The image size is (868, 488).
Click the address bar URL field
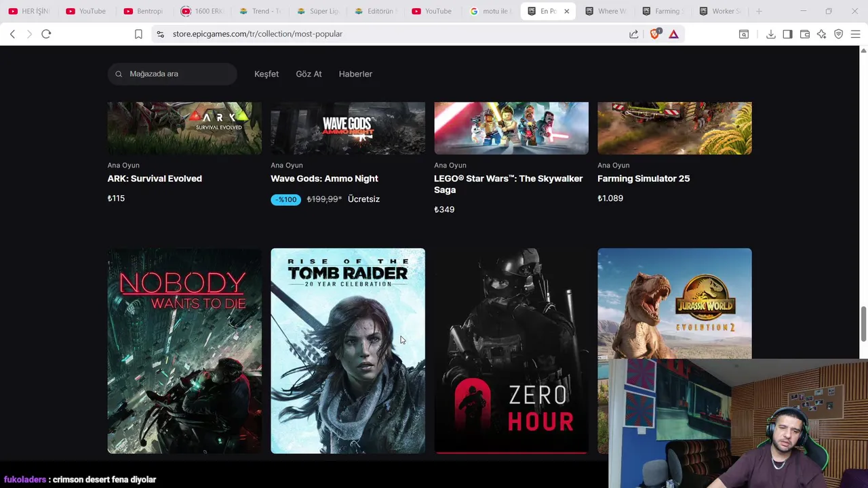click(x=393, y=34)
